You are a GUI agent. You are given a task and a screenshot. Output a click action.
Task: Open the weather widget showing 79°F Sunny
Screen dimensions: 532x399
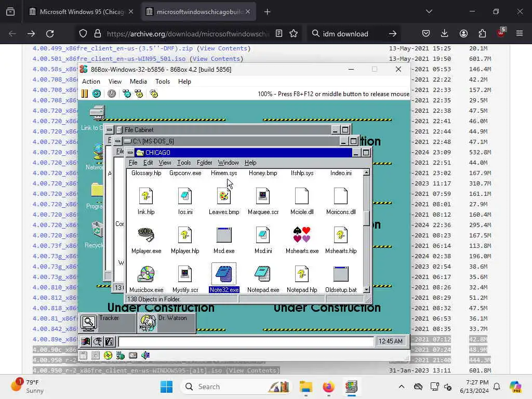tap(29, 387)
